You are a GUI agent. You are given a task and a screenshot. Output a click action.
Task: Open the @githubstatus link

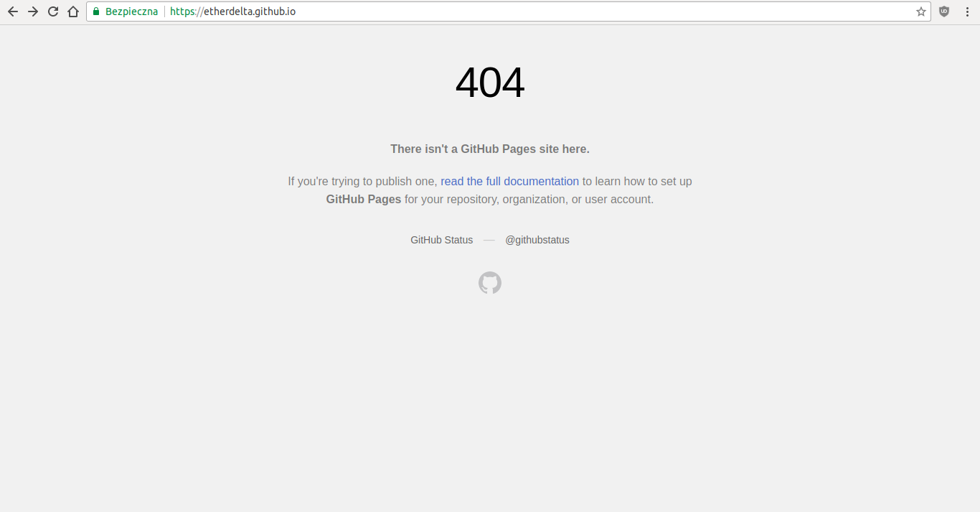(537, 240)
